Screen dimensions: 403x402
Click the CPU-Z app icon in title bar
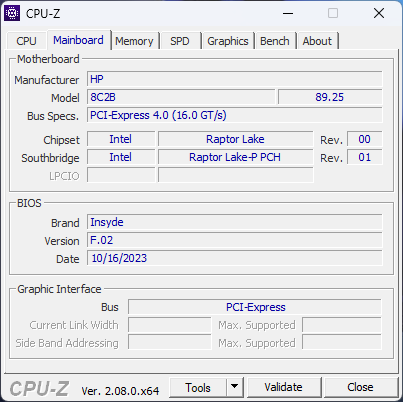tap(12, 13)
